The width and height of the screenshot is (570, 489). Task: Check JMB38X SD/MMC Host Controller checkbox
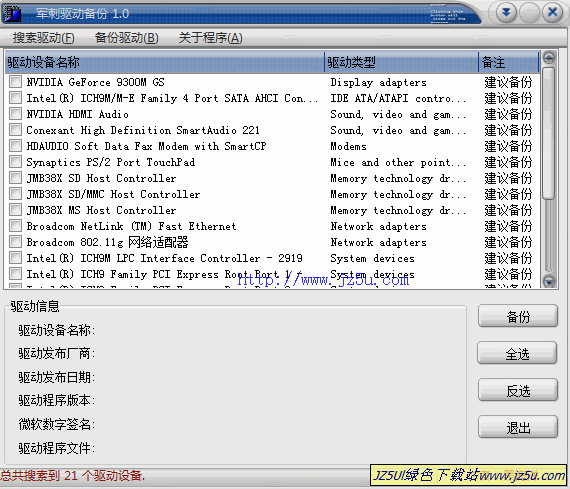click(x=15, y=193)
